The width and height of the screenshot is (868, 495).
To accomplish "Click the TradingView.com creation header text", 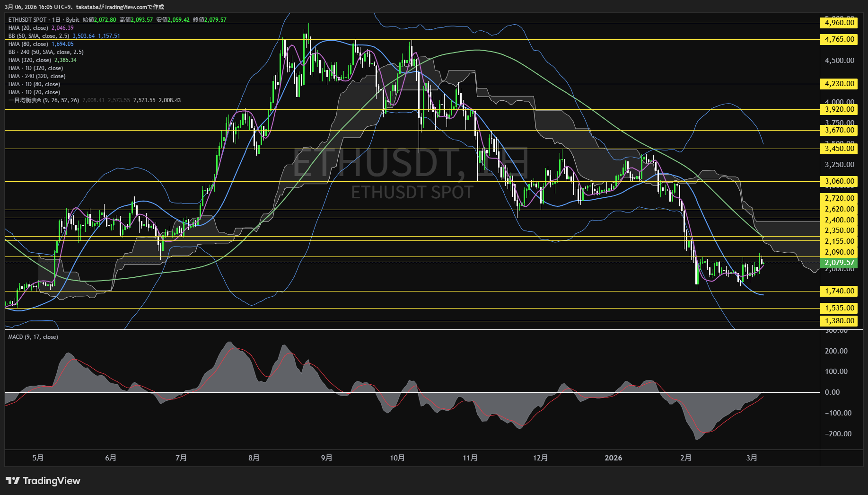I will pos(84,7).
